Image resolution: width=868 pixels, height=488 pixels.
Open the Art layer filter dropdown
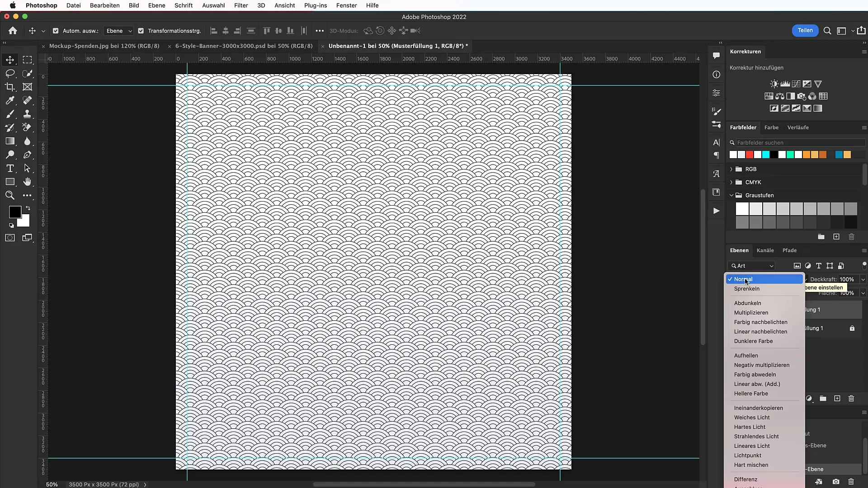click(751, 266)
